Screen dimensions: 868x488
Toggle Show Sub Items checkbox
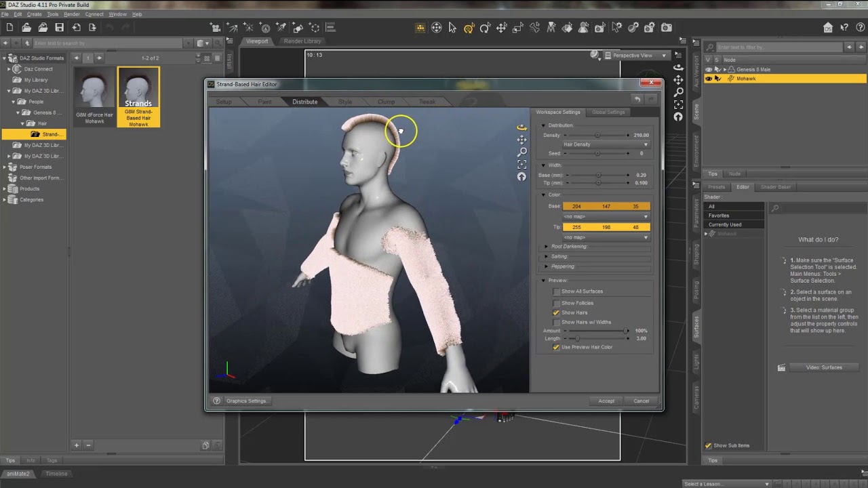709,445
